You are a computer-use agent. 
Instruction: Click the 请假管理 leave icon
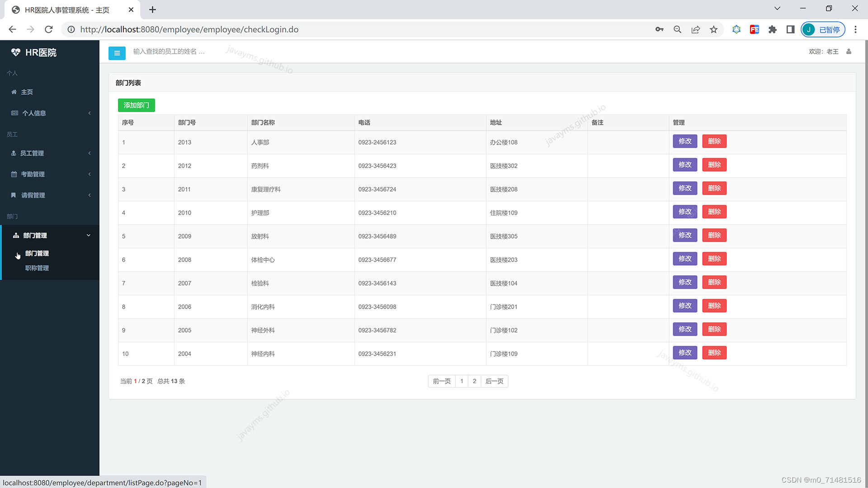tap(14, 195)
